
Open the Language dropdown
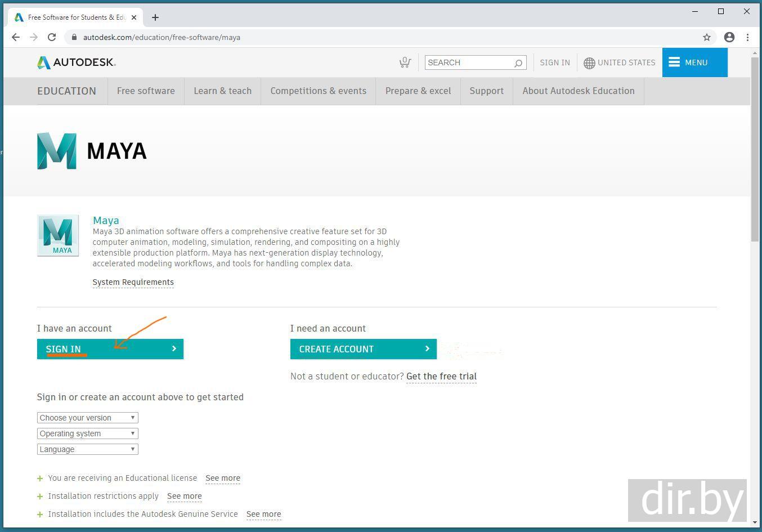point(87,449)
